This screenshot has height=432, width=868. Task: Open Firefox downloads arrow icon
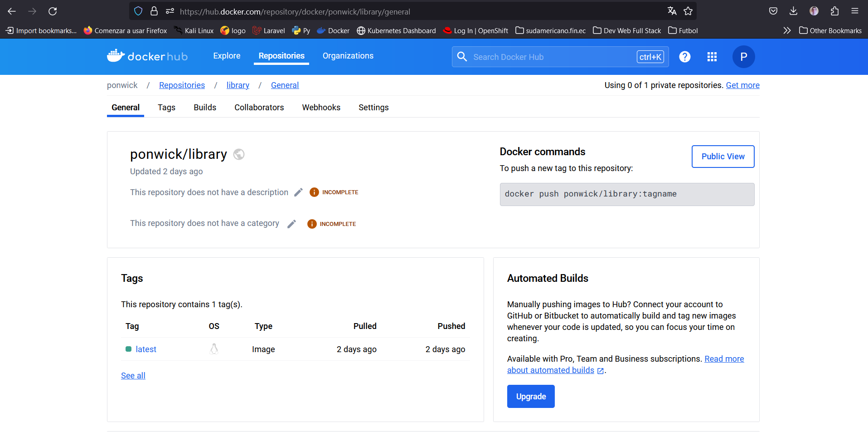pyautogui.click(x=793, y=11)
